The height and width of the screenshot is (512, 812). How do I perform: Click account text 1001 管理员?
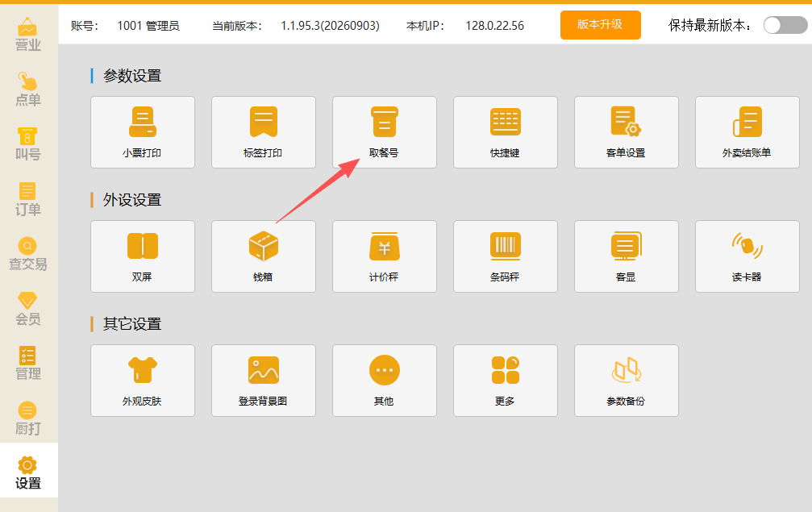click(148, 25)
